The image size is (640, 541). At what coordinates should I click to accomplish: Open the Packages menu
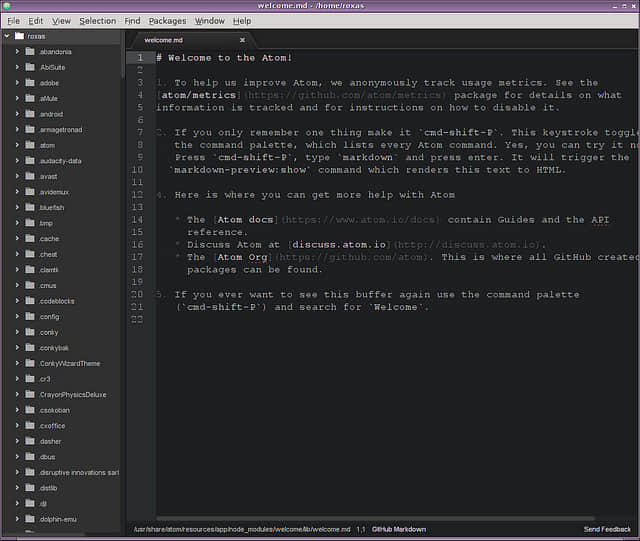click(x=167, y=21)
